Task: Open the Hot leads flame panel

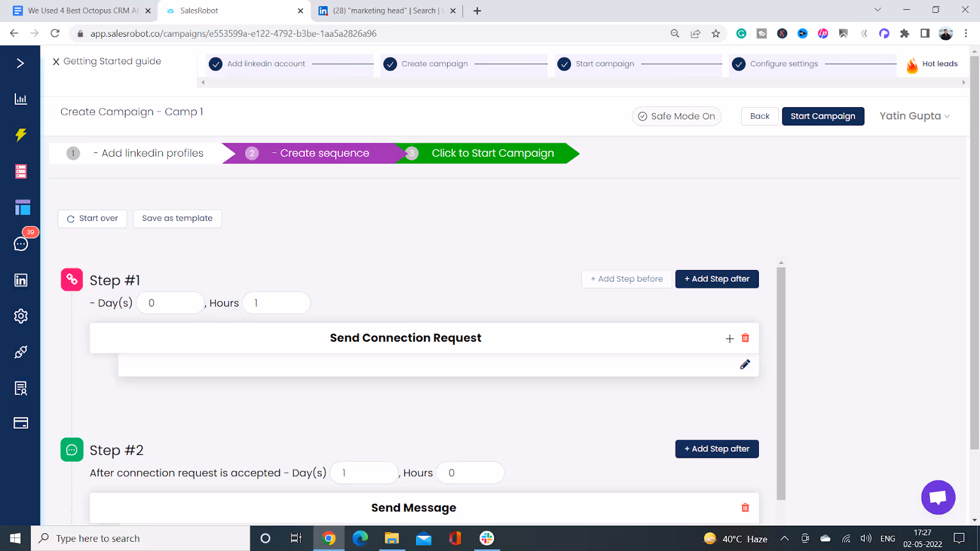Action: [x=932, y=64]
